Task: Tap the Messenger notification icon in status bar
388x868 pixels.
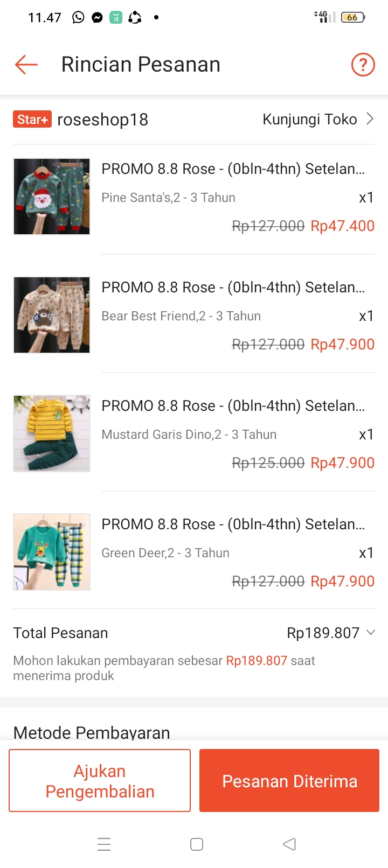Action: coord(97,18)
